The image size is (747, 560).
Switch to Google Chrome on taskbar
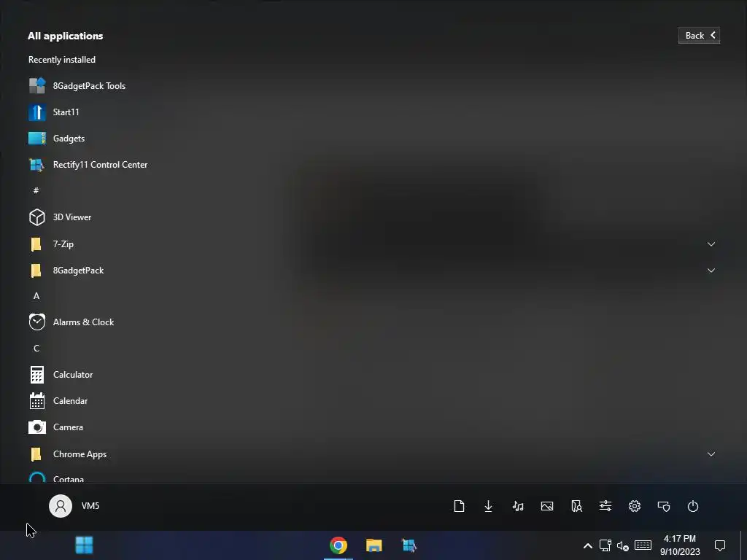(x=338, y=545)
